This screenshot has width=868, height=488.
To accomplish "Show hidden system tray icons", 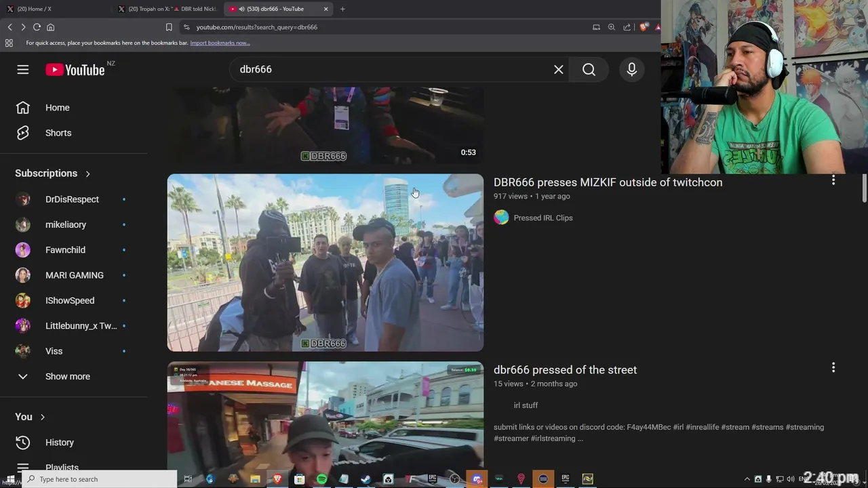I will pos(747,479).
